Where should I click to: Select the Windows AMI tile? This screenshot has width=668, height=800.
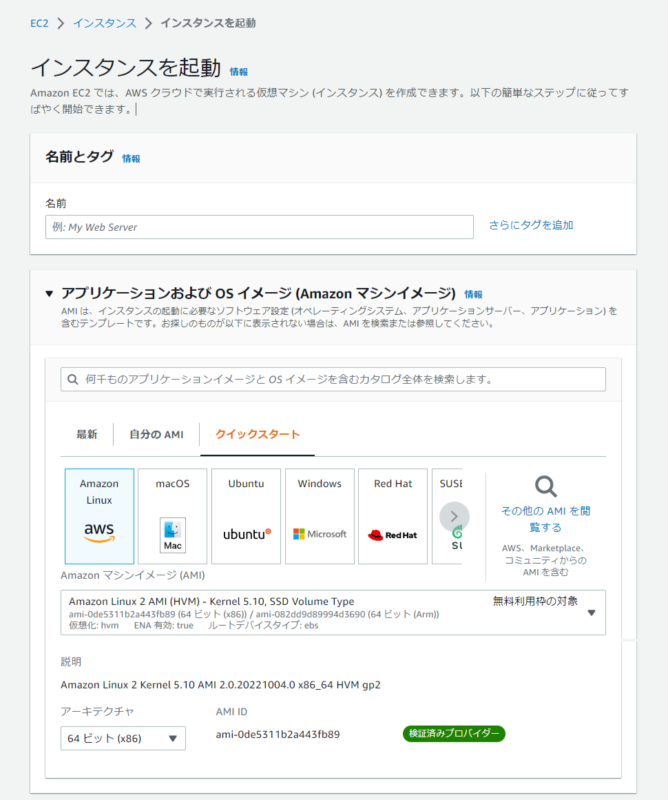click(319, 516)
